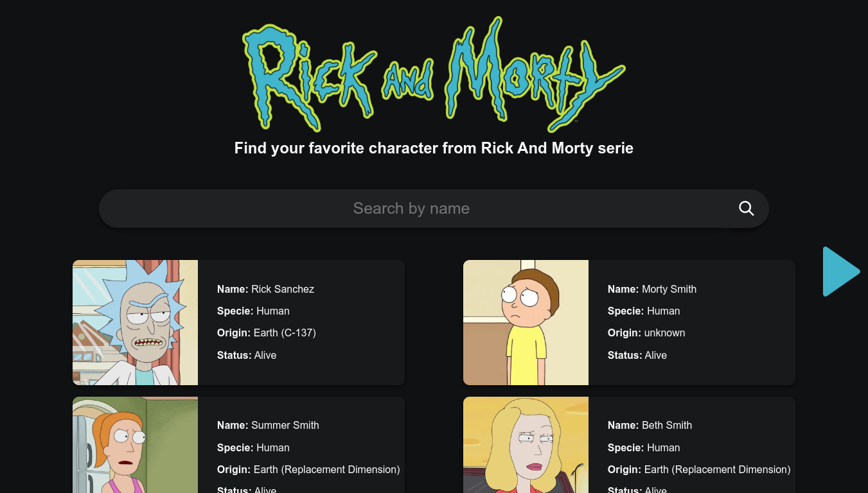Click Morty Smith's Status: Alive line
The height and width of the screenshot is (493, 868).
(x=637, y=355)
